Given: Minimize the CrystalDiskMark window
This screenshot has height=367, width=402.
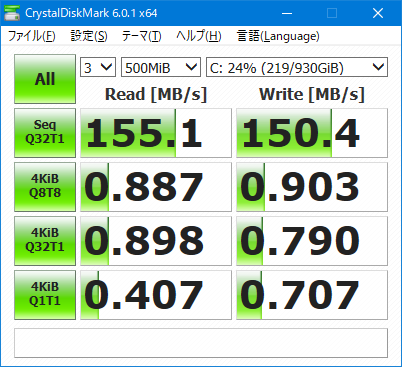Looking at the screenshot, I should [287, 13].
